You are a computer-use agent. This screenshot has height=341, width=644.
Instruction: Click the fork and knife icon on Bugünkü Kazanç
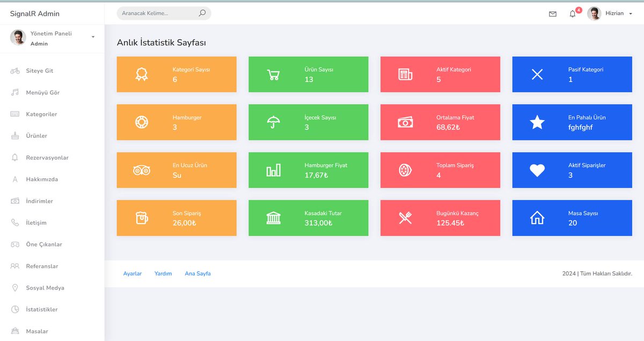pyautogui.click(x=405, y=218)
